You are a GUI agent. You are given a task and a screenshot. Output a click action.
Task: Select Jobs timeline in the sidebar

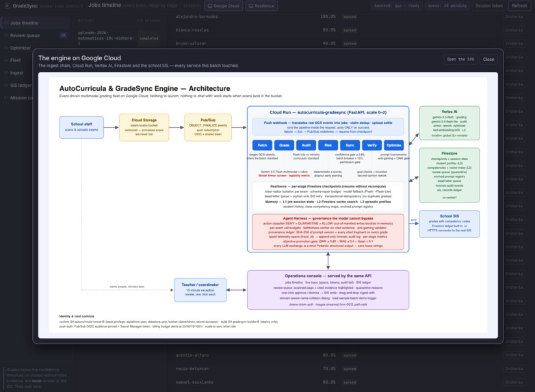[35, 23]
